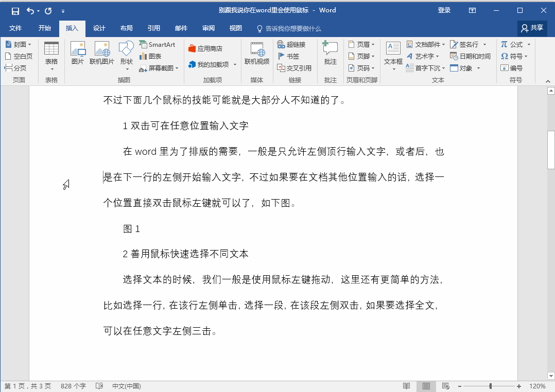This screenshot has width=555, height=392.
Task: Switch to Web Layout view
Action: 446,386
